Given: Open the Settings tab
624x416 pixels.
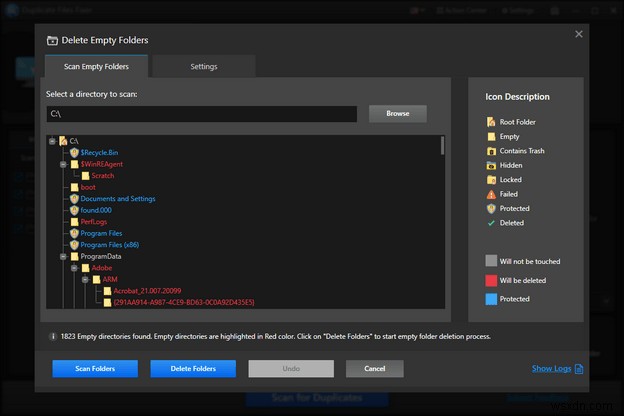Looking at the screenshot, I should coord(204,66).
